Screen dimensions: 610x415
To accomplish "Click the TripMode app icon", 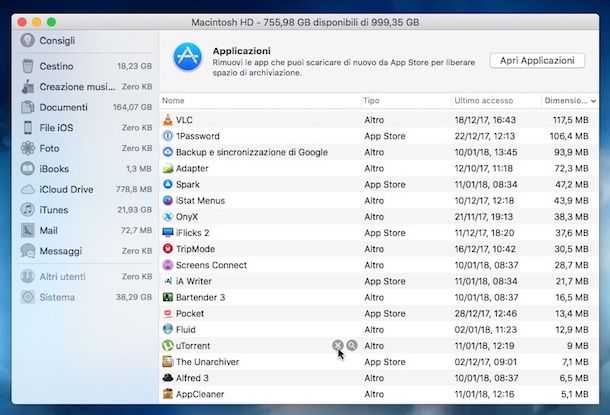I will click(168, 249).
